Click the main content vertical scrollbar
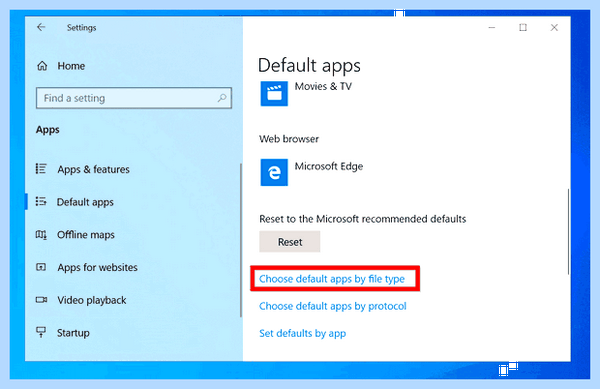The image size is (600, 389). (568, 231)
